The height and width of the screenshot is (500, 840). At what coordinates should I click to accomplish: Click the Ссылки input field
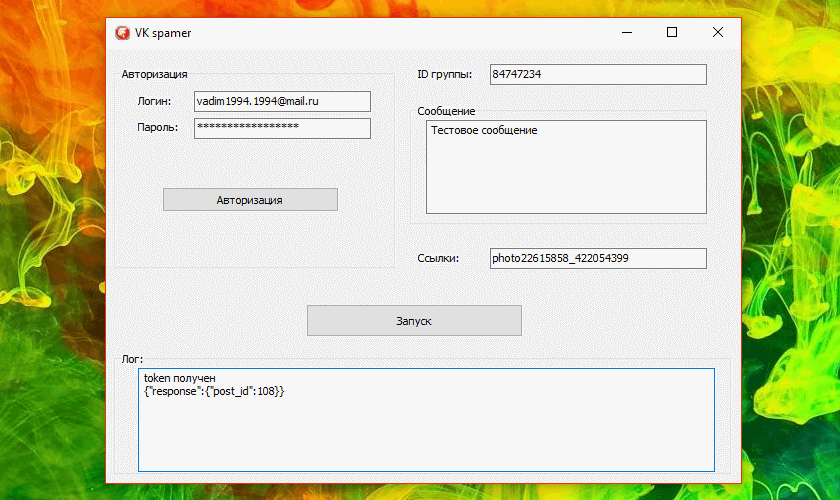click(598, 258)
